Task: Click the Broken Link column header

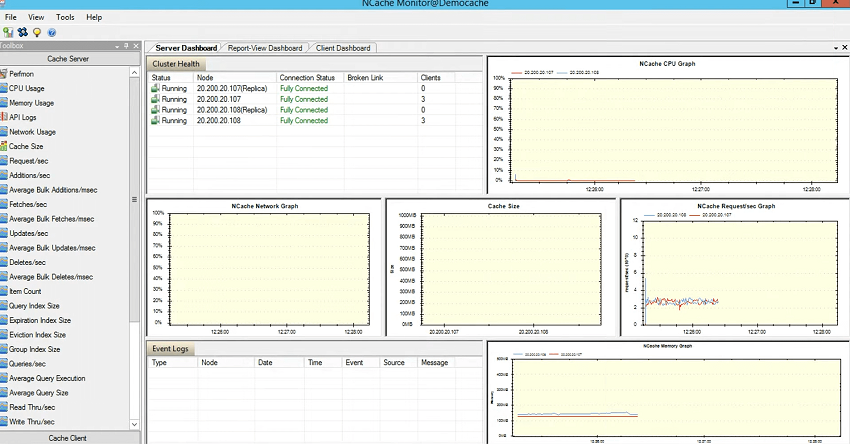Action: 365,78
